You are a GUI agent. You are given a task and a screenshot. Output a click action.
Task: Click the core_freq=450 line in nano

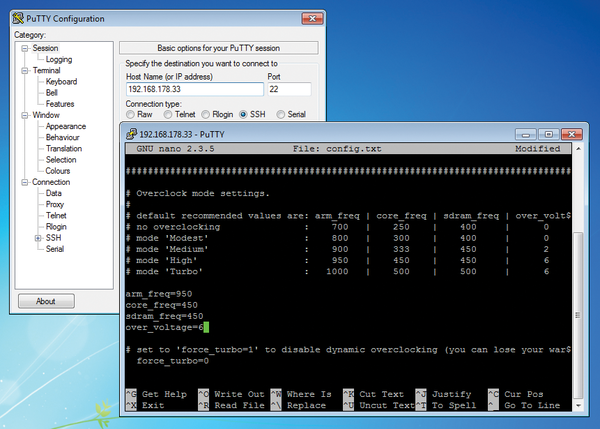161,305
